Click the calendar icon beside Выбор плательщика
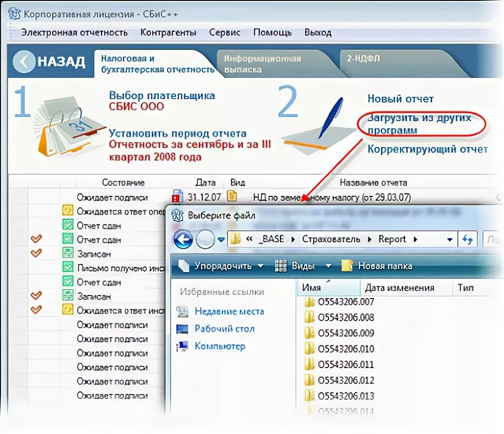Image resolution: width=504 pixels, height=434 pixels. [69, 127]
